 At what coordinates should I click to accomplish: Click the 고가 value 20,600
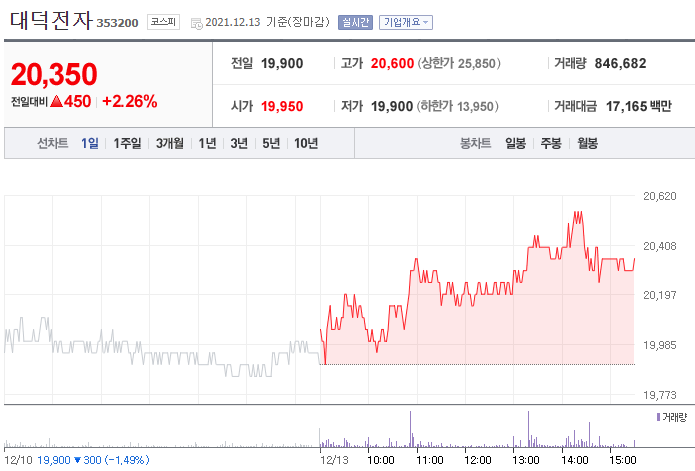coord(392,63)
